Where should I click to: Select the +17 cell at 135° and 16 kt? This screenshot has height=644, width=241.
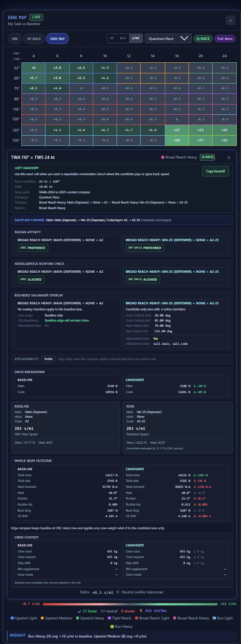click(177, 131)
